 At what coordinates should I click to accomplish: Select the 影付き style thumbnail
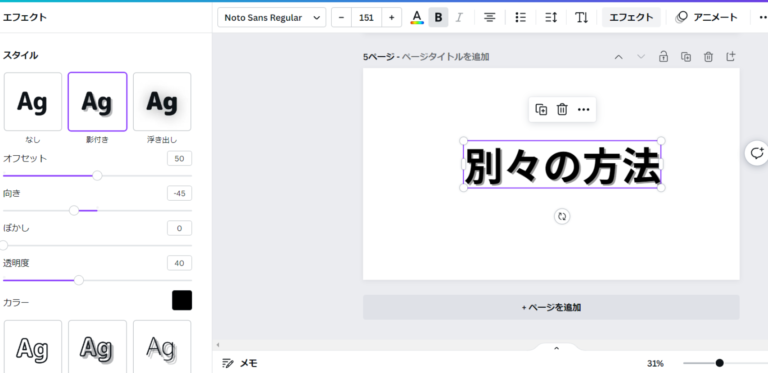click(x=97, y=102)
